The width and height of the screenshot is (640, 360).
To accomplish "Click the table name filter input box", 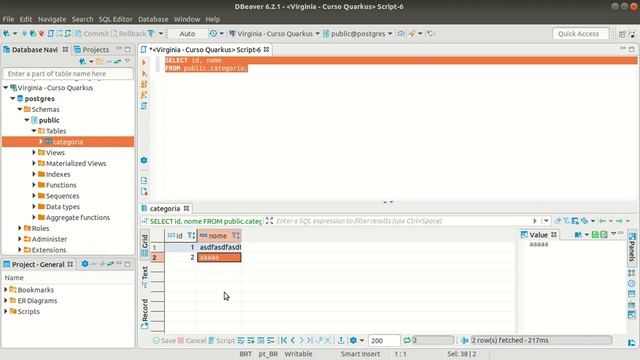I will point(68,73).
